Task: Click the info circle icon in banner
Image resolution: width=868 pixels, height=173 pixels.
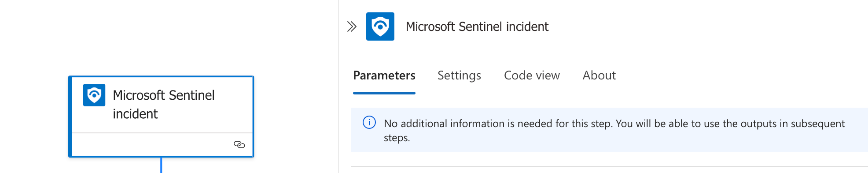Action: [369, 122]
